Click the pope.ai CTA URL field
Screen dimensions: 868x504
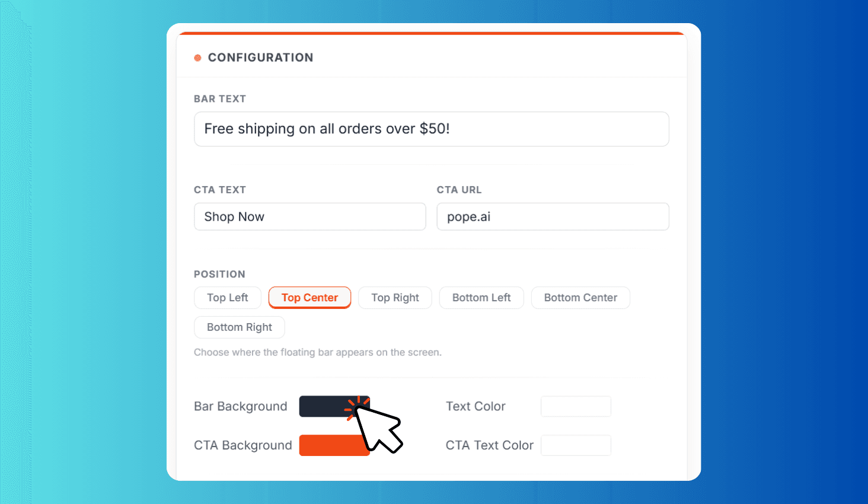553,216
